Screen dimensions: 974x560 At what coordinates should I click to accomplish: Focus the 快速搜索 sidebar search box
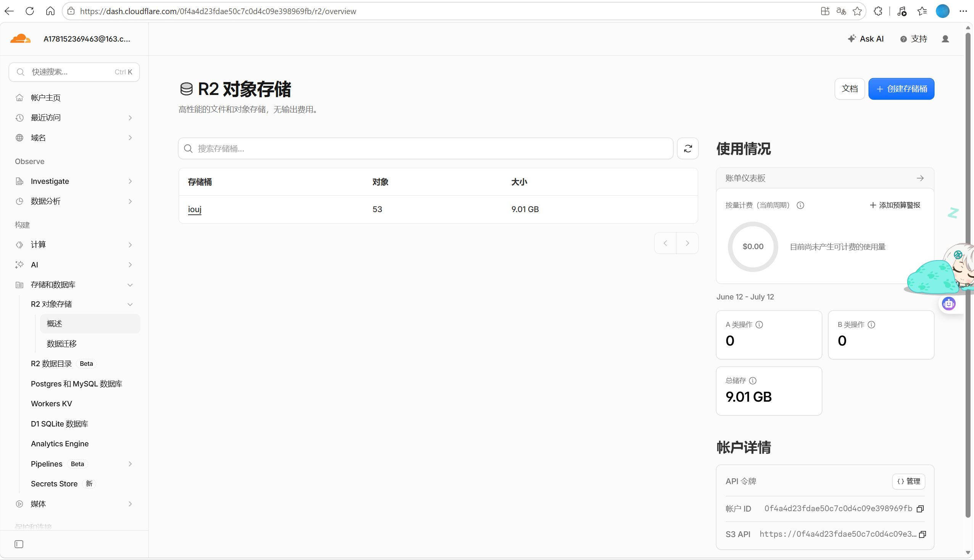[74, 72]
